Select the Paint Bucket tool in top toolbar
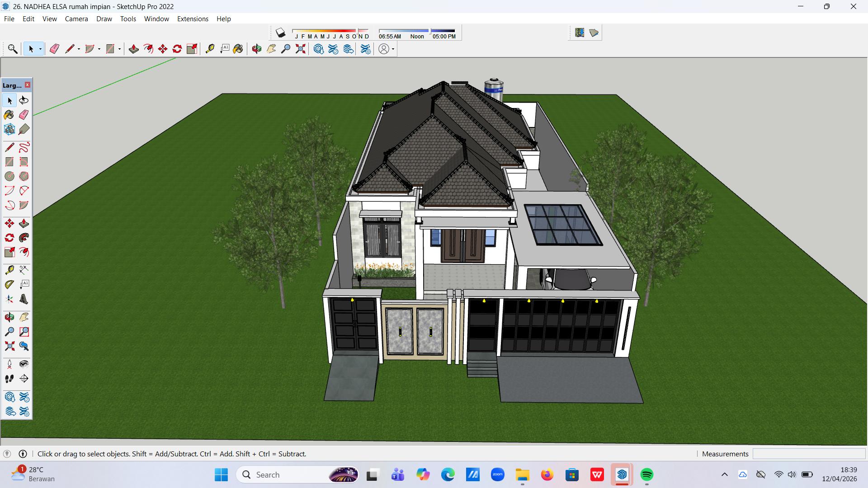 click(x=238, y=49)
